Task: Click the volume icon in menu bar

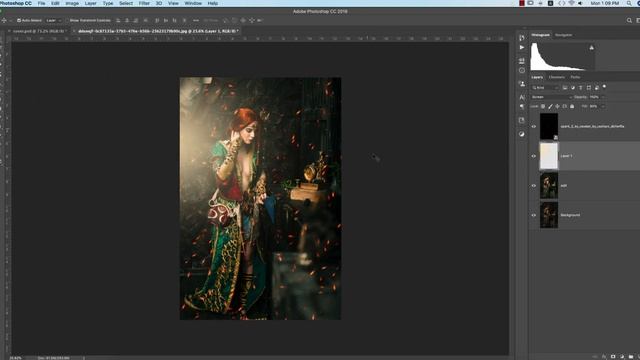Action: tap(580, 3)
